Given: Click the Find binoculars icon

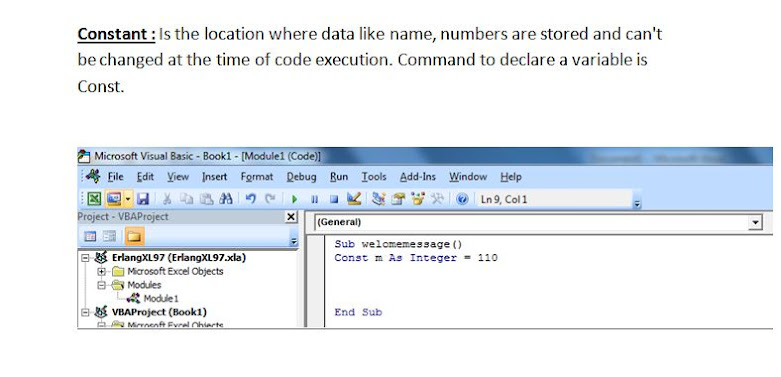Looking at the screenshot, I should (x=226, y=199).
